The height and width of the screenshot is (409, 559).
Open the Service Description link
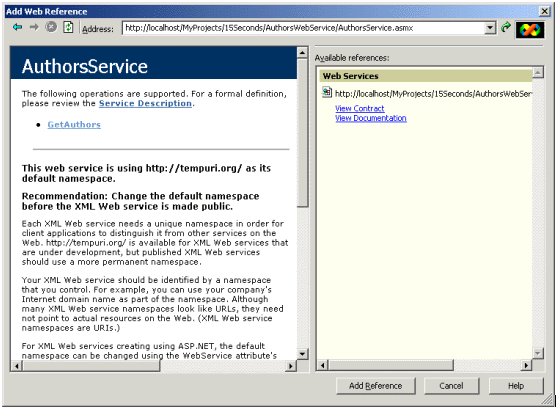click(145, 103)
